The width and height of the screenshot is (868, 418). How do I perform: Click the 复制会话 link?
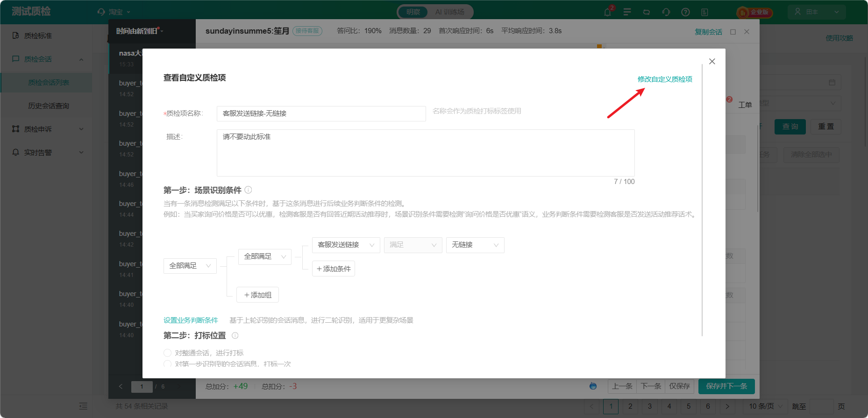[x=708, y=32]
